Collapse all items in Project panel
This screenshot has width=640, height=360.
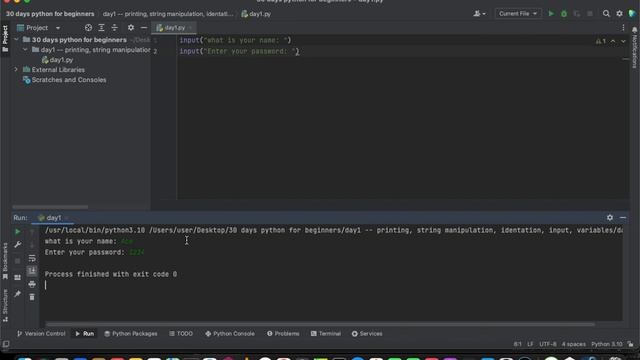click(114, 28)
